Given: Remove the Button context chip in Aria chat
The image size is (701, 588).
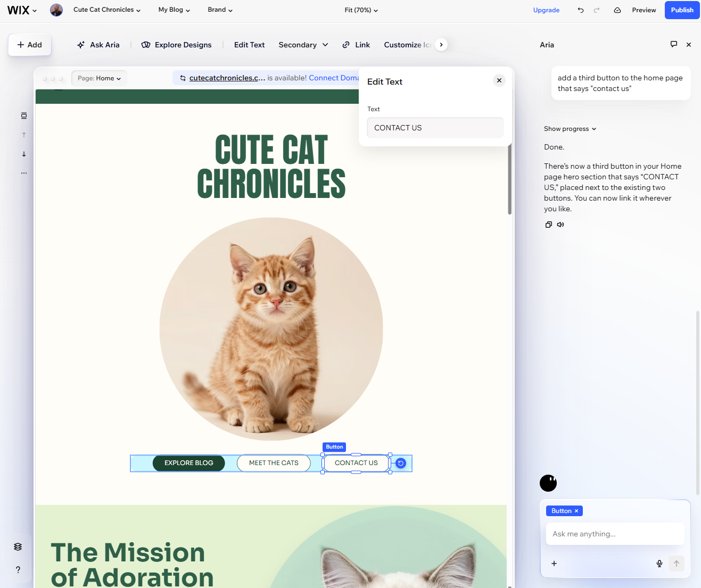Looking at the screenshot, I should click(x=576, y=510).
